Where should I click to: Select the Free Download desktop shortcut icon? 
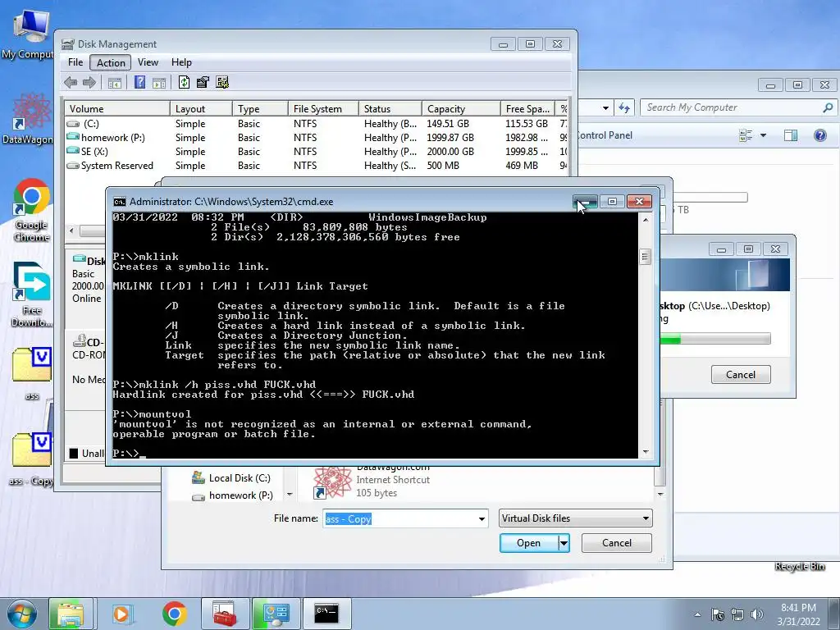pos(32,294)
